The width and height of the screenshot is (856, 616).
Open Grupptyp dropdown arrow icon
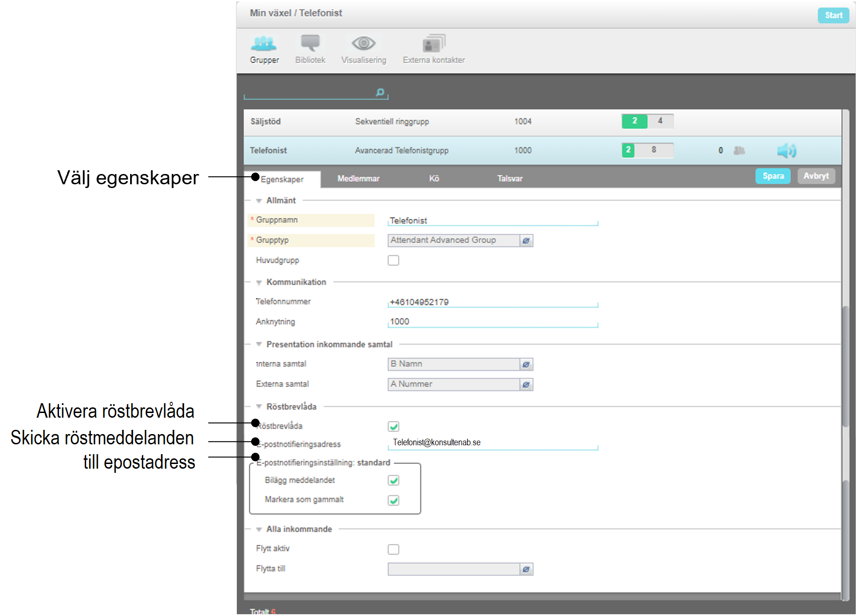(526, 240)
